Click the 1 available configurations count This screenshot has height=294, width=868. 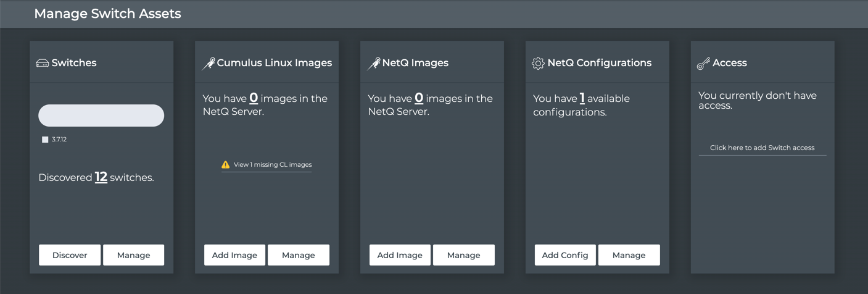(x=582, y=99)
